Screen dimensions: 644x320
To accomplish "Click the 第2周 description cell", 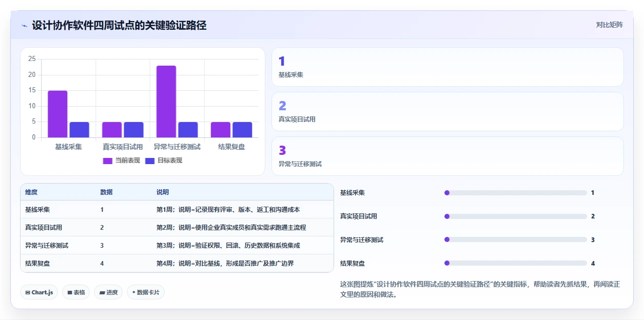I will click(231, 228).
